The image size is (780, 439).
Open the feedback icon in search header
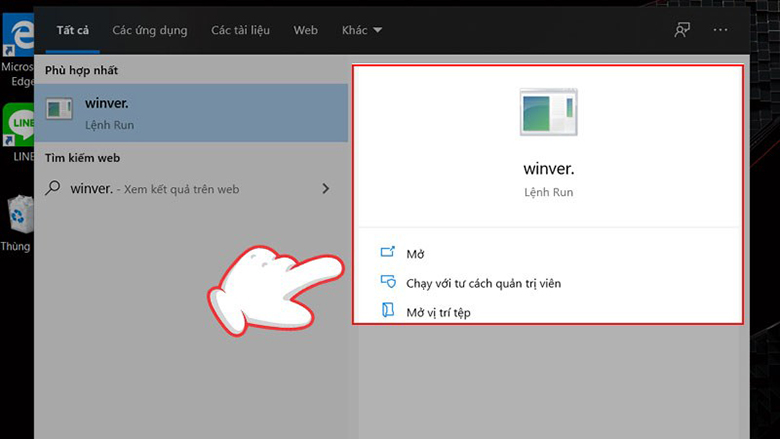click(x=682, y=30)
